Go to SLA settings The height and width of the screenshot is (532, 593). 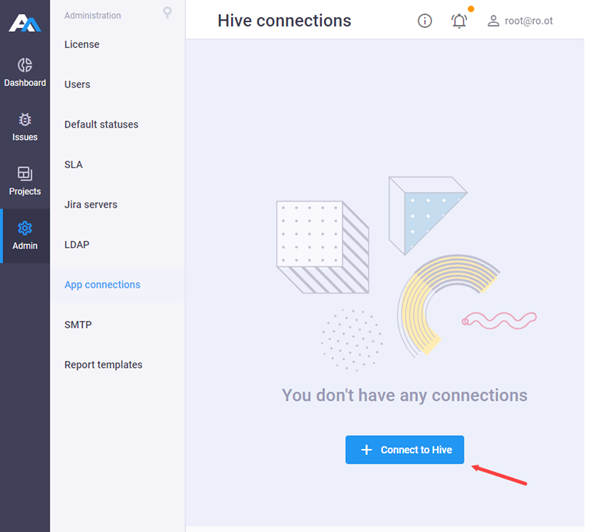73,164
